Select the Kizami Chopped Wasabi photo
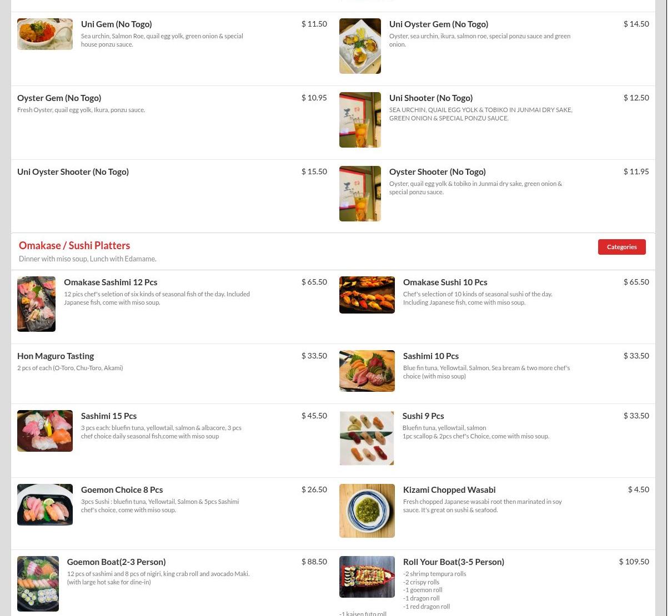The image size is (672, 616). (367, 511)
